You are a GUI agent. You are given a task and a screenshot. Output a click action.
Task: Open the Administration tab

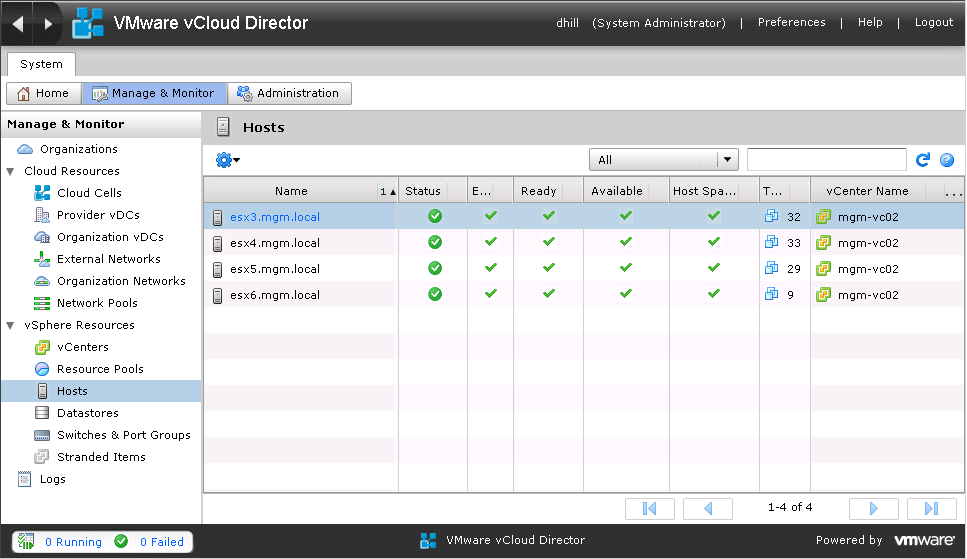289,93
